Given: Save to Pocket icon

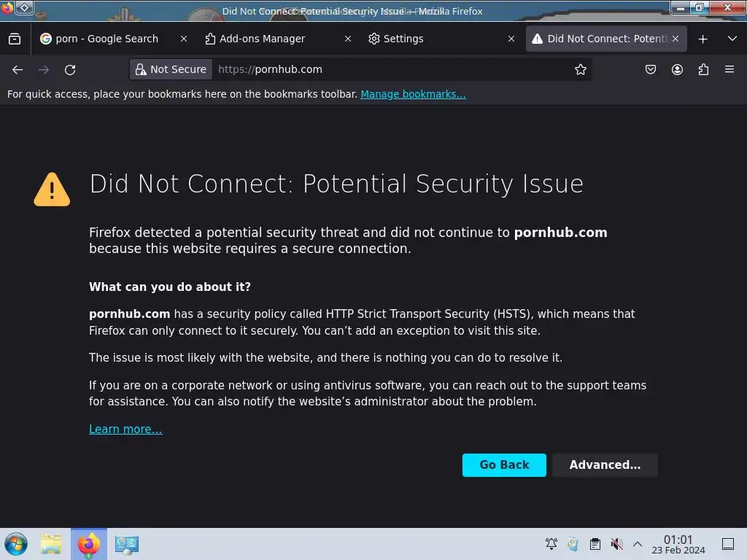Looking at the screenshot, I should coord(651,69).
